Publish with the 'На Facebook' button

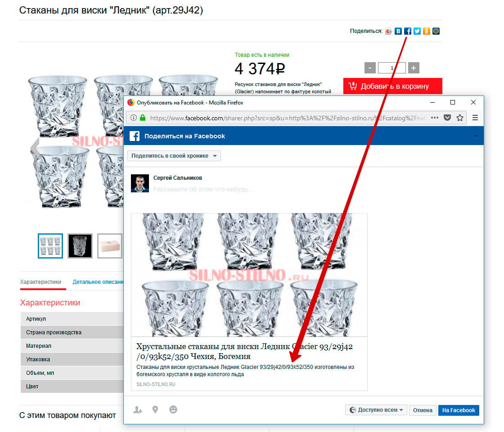pyautogui.click(x=459, y=410)
